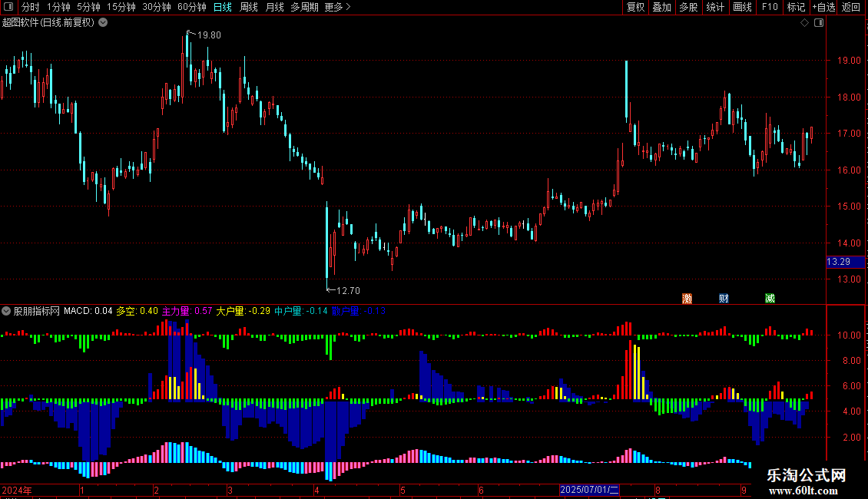This screenshot has width=868, height=499.
Task: Switch to 分时 intraday view
Action: [31, 7]
